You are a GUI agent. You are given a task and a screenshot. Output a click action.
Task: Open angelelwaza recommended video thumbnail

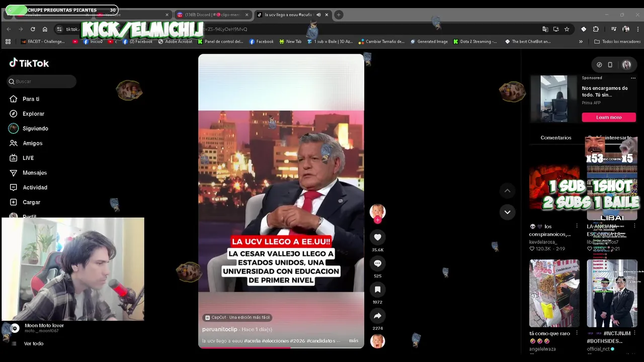click(554, 293)
